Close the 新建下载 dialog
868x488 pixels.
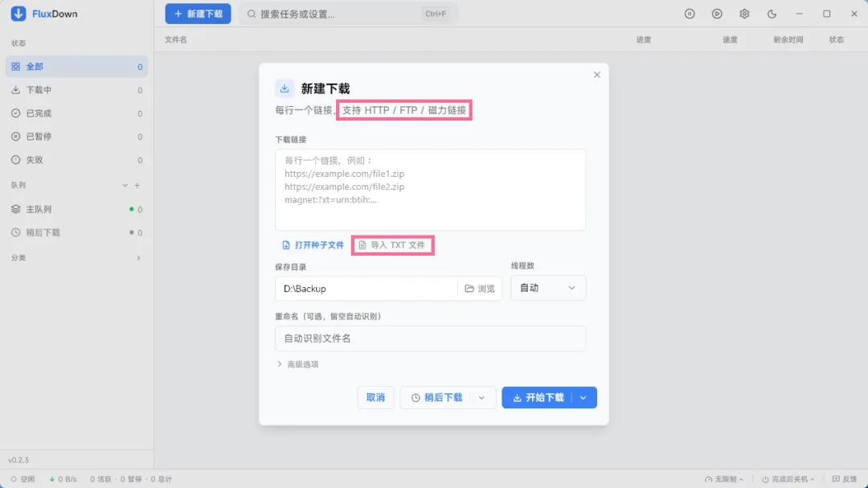(596, 75)
